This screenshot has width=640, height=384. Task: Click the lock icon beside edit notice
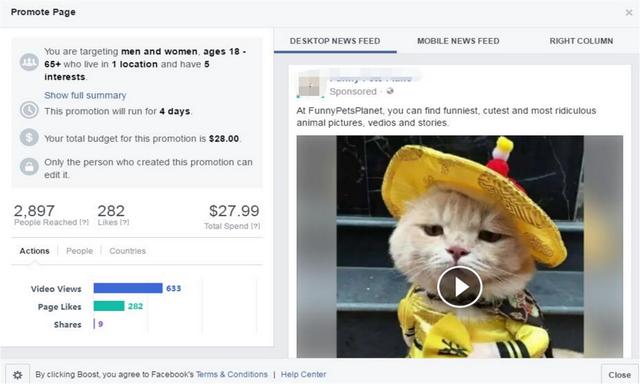click(x=29, y=166)
